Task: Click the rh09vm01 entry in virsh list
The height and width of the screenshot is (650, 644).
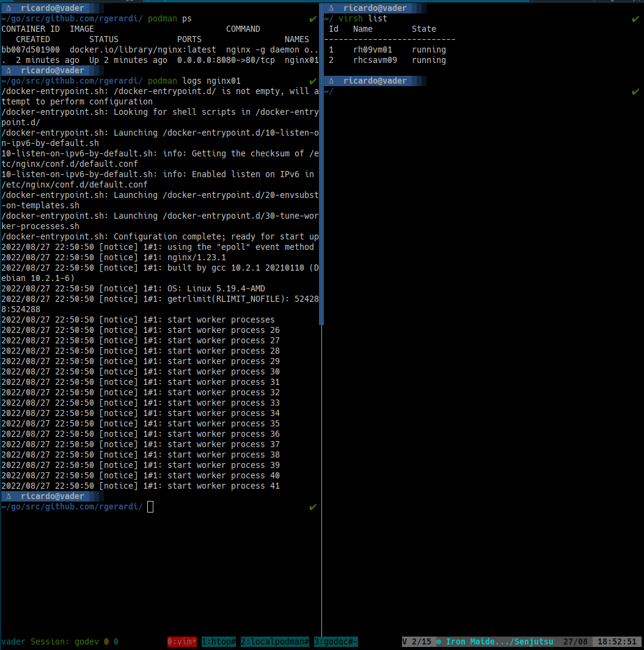Action: point(373,50)
